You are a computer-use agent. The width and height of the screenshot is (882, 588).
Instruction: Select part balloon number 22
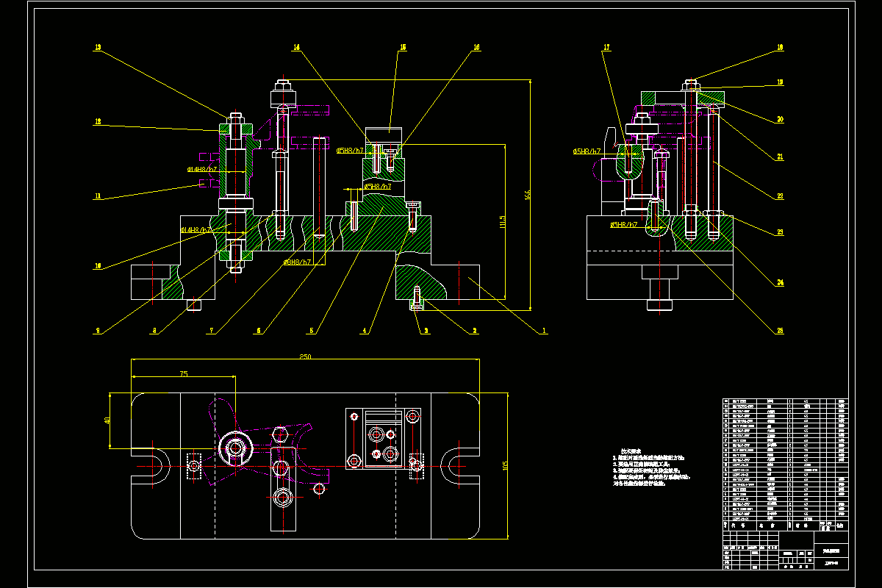780,196
